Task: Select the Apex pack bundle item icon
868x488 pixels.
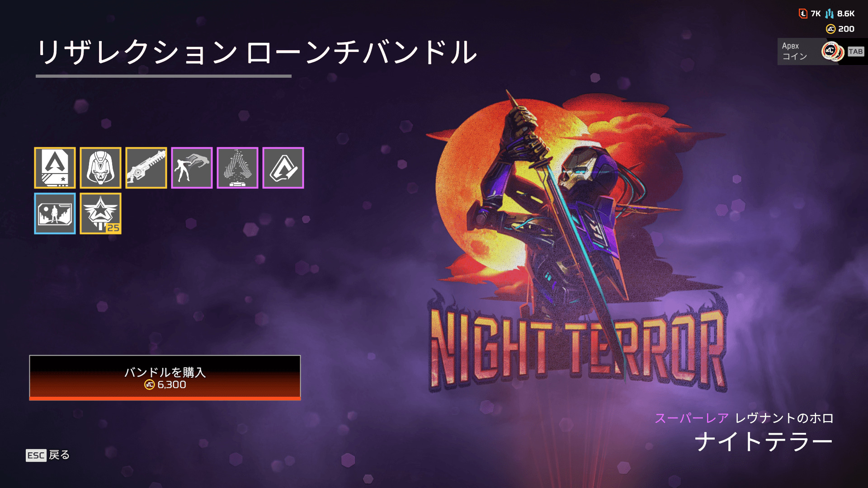Action: (55, 168)
